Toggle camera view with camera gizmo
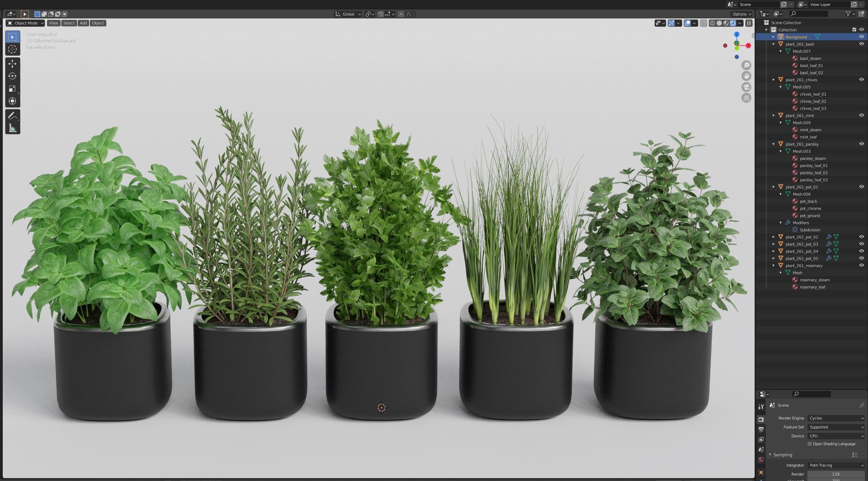Screen dimensions: 868x481 click(746, 87)
